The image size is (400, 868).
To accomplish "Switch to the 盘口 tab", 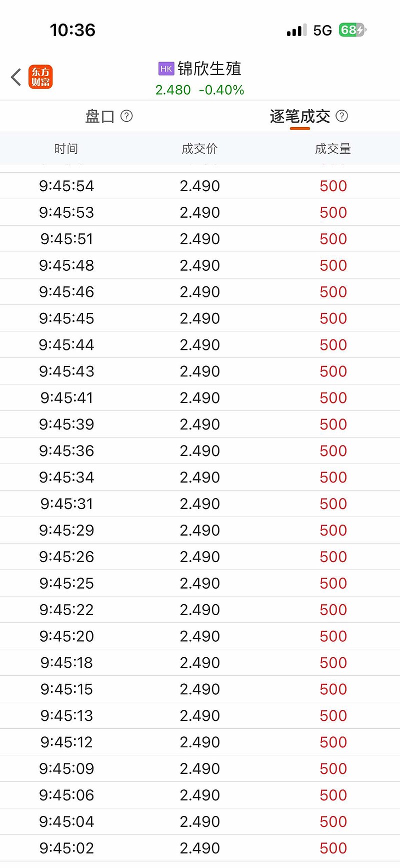I will coord(100,117).
